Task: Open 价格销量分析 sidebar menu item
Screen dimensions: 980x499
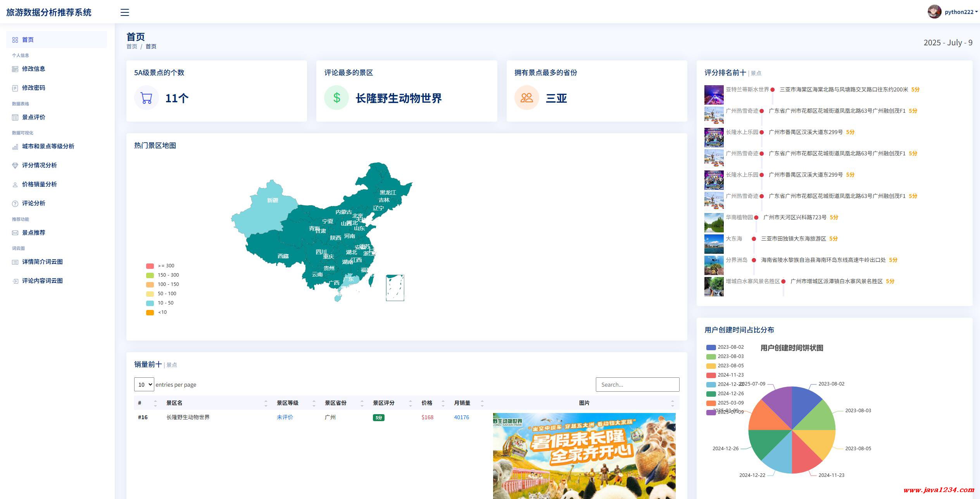Action: pyautogui.click(x=39, y=184)
